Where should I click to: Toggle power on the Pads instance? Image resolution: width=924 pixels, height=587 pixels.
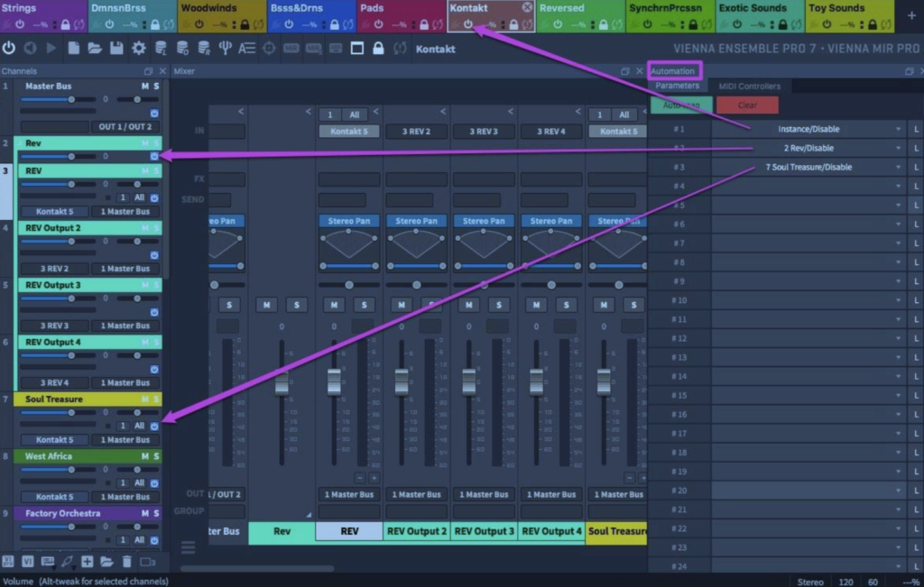pos(378,24)
